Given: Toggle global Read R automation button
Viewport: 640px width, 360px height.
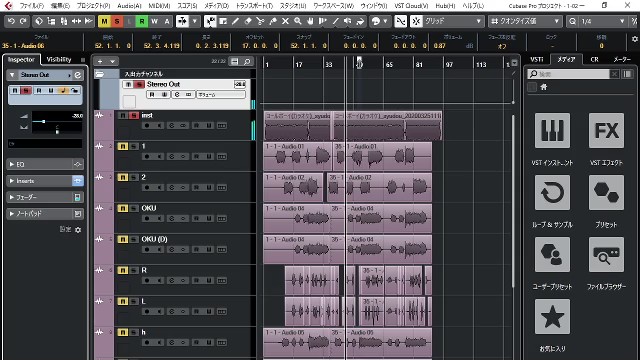Looking at the screenshot, I should (142, 21).
